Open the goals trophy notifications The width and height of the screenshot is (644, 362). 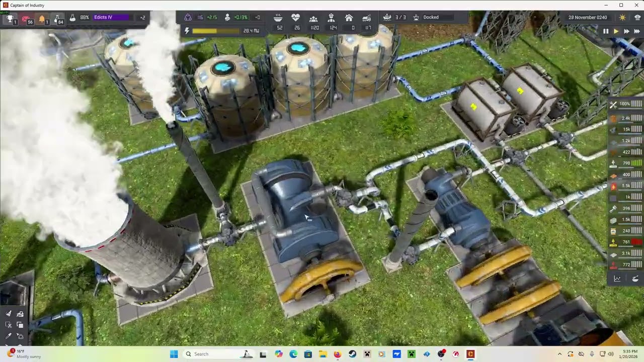[10, 19]
